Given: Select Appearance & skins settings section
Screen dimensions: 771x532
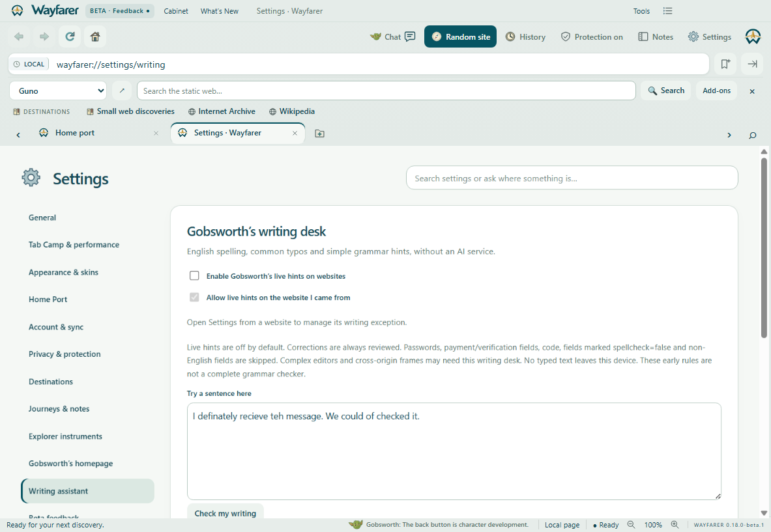Looking at the screenshot, I should point(63,272).
